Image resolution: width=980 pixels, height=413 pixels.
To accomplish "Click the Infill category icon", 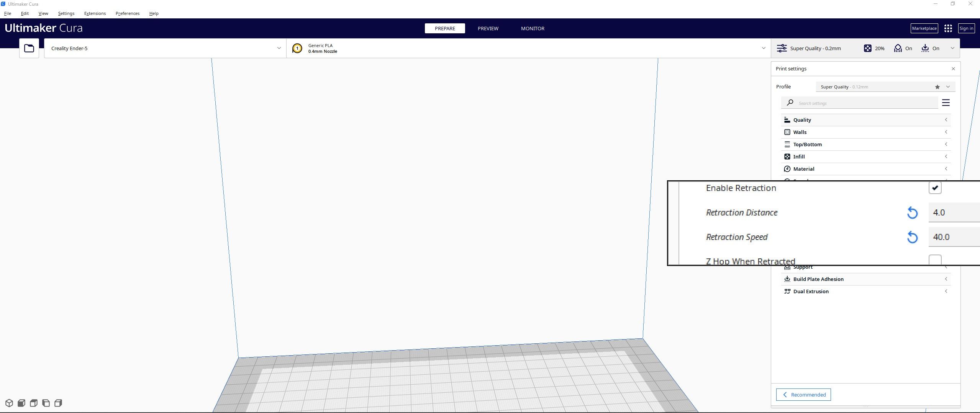I will [787, 157].
